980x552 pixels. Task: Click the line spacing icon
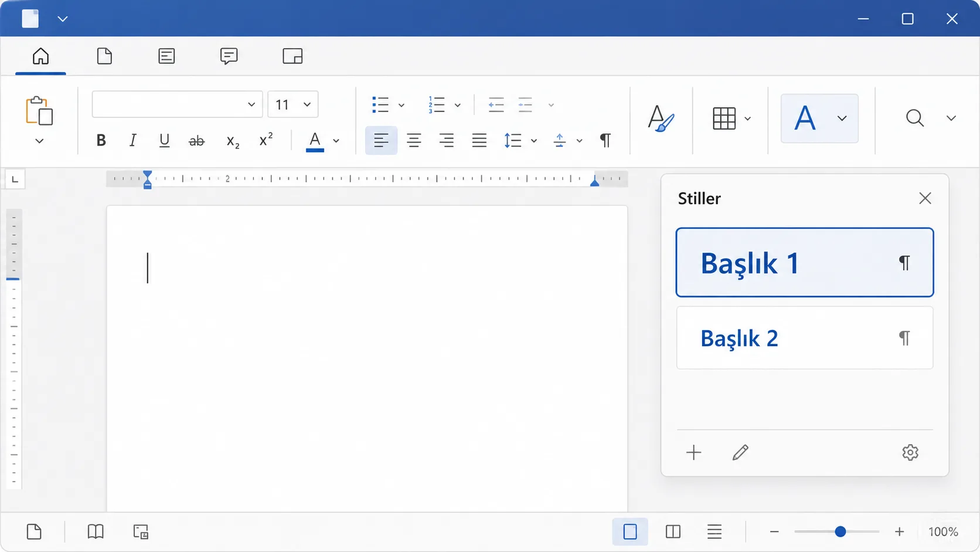coord(512,140)
